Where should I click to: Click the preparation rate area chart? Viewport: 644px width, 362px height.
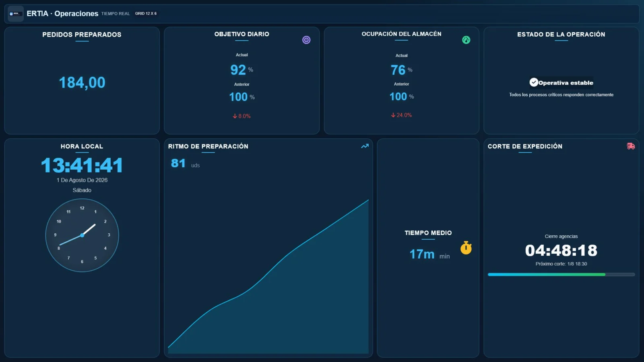pos(268,277)
